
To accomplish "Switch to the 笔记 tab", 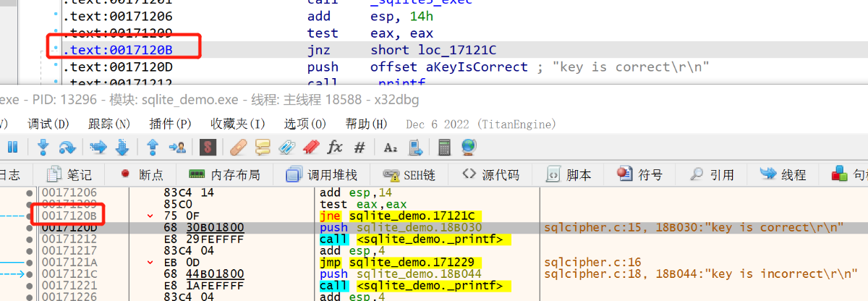I will click(x=69, y=174).
